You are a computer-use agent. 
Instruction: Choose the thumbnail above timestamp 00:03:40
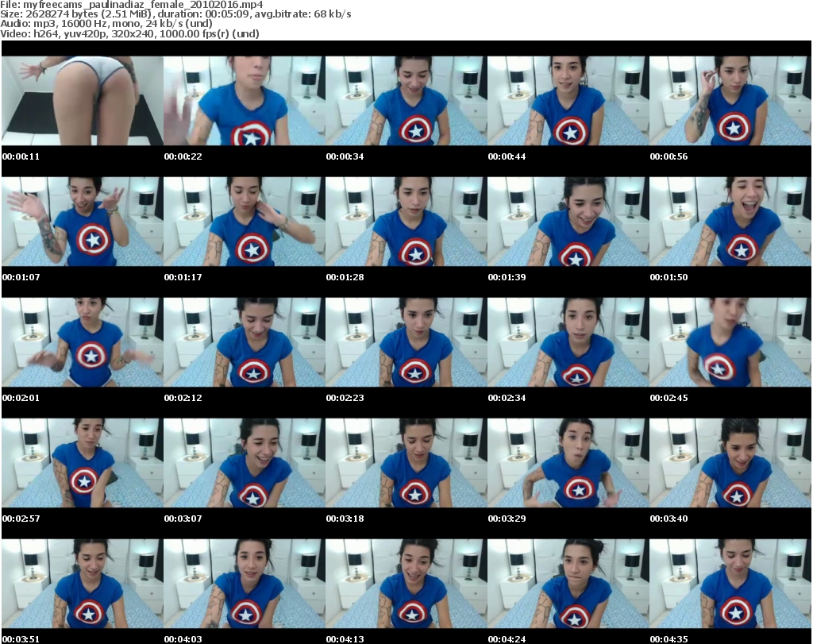coord(730,463)
